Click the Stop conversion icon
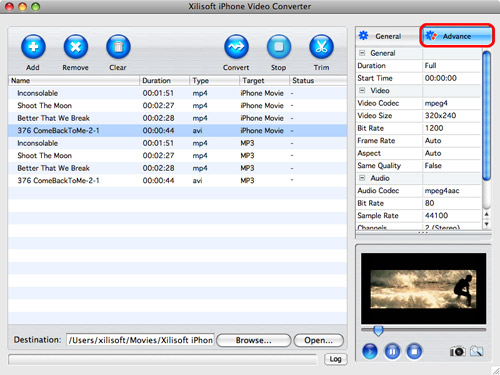500x375 pixels. [279, 47]
